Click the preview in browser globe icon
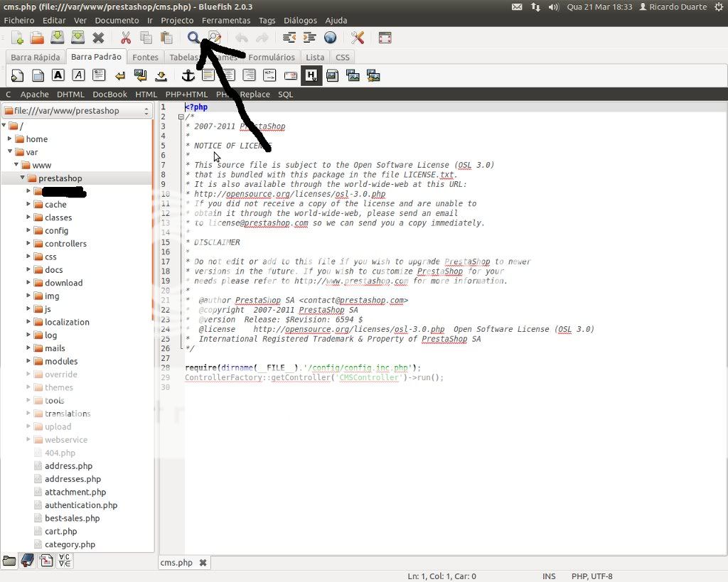The width and height of the screenshot is (728, 582). point(330,38)
